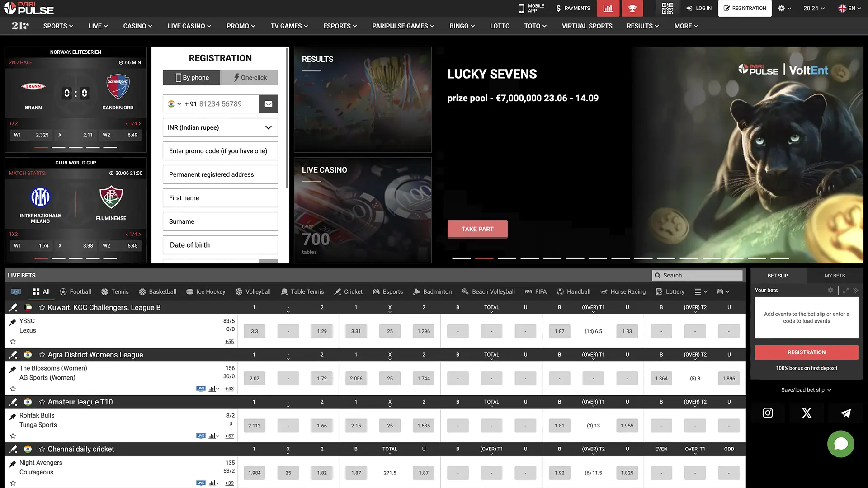Open the PariPulse logo home link

point(29,8)
